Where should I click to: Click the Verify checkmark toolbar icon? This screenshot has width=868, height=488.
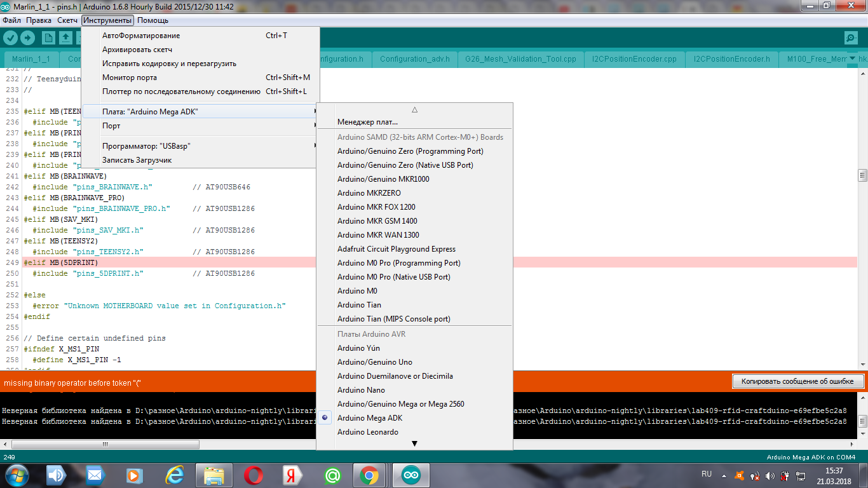pyautogui.click(x=11, y=37)
